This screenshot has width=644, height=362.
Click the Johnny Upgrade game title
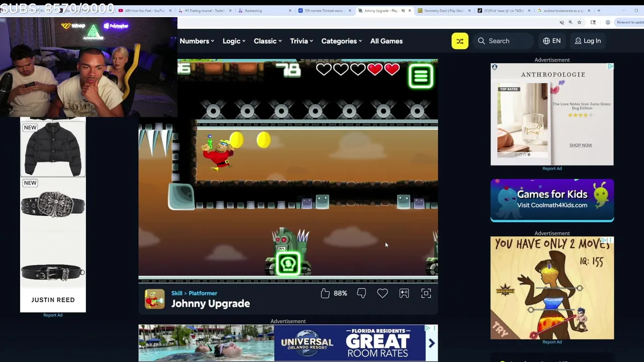(210, 304)
